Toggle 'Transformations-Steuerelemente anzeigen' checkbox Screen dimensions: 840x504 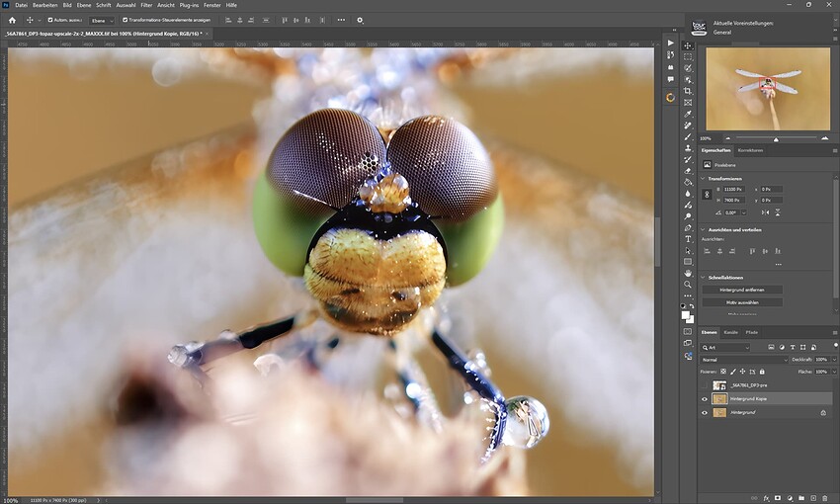pos(126,21)
